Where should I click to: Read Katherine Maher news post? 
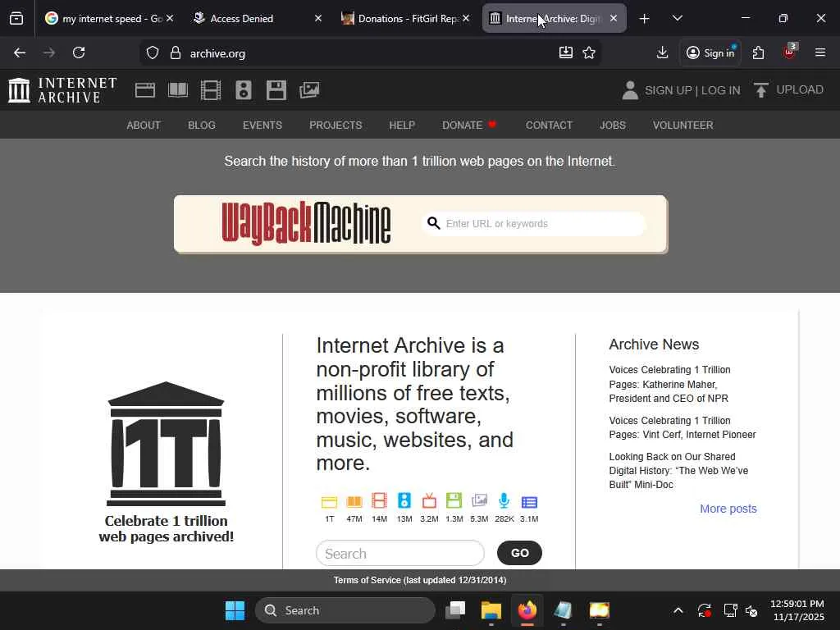669,384
